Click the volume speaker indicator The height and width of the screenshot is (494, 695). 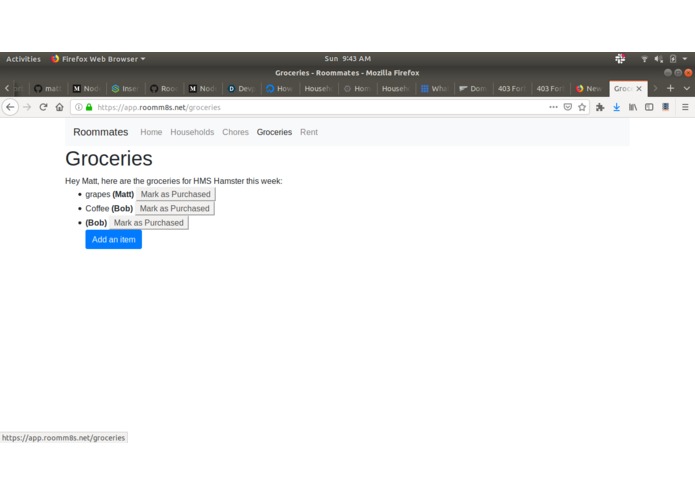coord(659,59)
